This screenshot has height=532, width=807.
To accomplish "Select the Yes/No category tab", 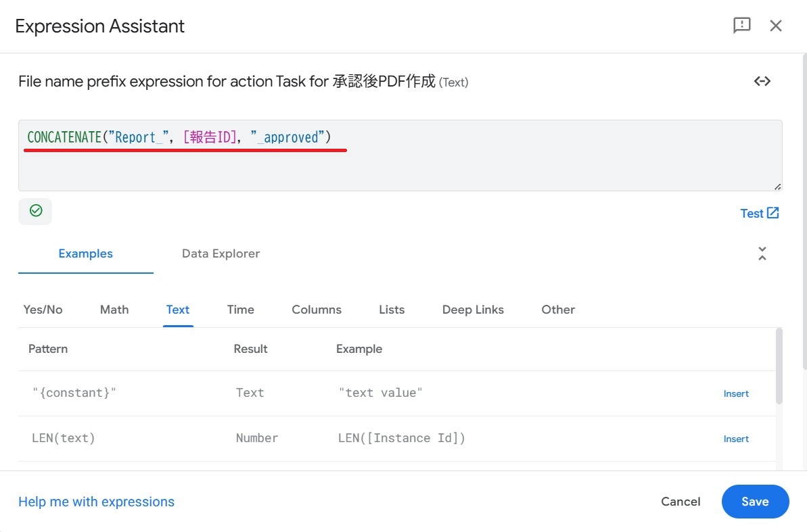I will [x=43, y=310].
